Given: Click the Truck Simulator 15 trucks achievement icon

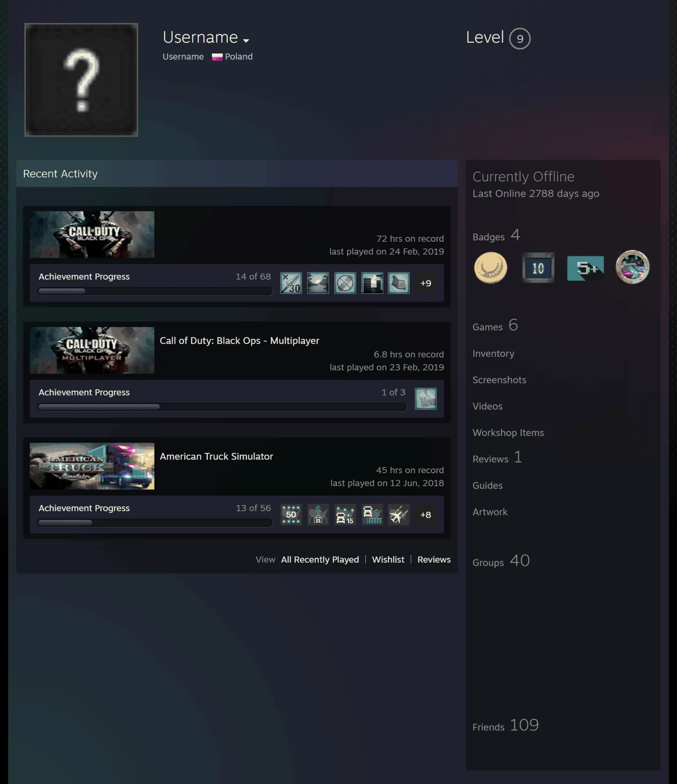Looking at the screenshot, I should pos(345,514).
